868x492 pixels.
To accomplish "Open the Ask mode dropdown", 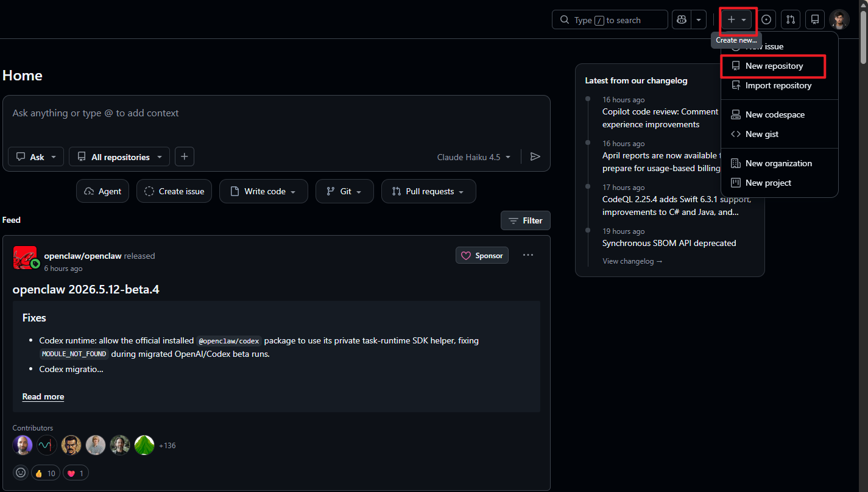I will pos(36,157).
